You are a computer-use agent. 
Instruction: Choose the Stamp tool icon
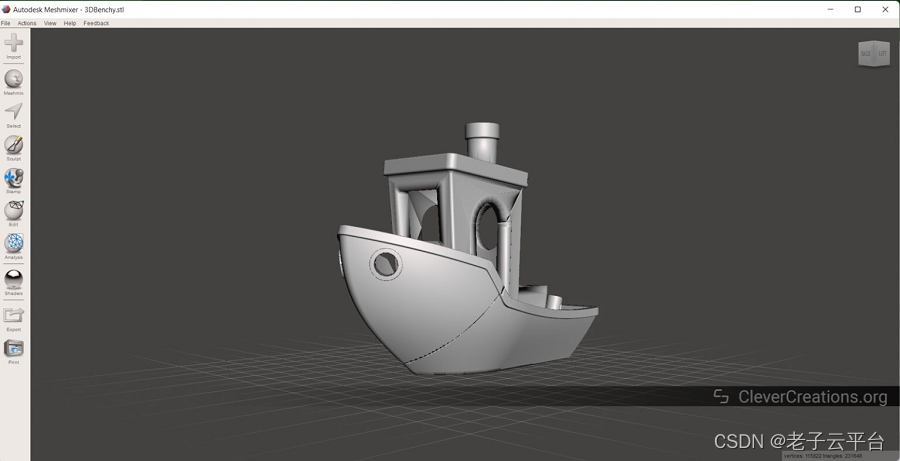pyautogui.click(x=14, y=178)
